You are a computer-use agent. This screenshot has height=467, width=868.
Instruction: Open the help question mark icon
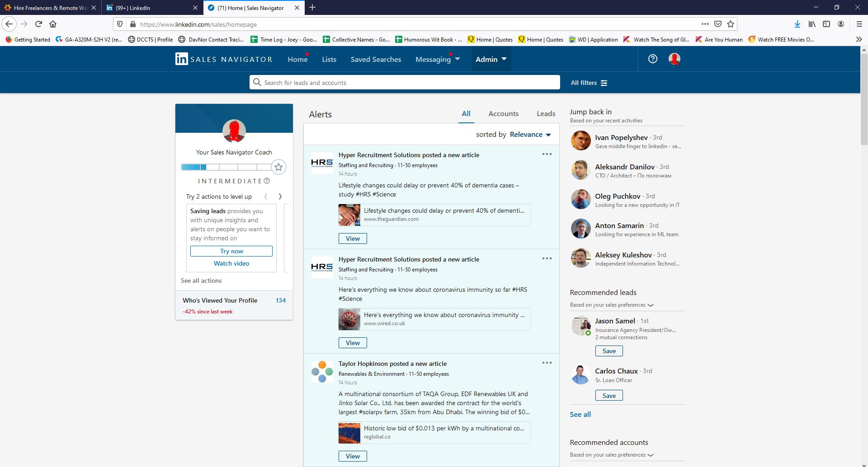pos(652,59)
